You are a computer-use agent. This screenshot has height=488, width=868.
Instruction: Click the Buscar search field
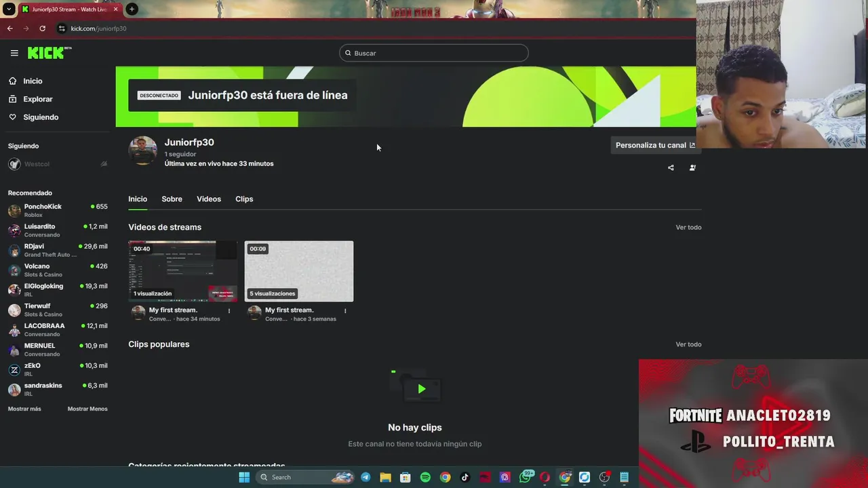point(434,53)
